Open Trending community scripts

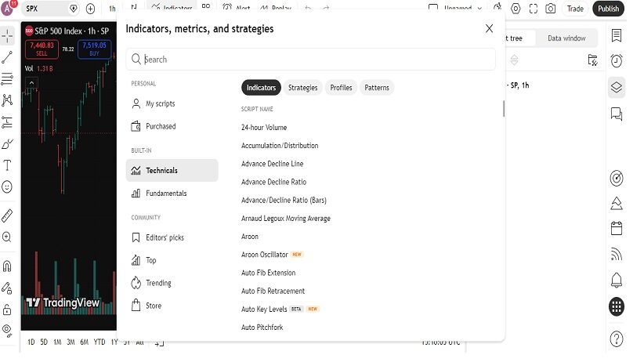pos(172,283)
